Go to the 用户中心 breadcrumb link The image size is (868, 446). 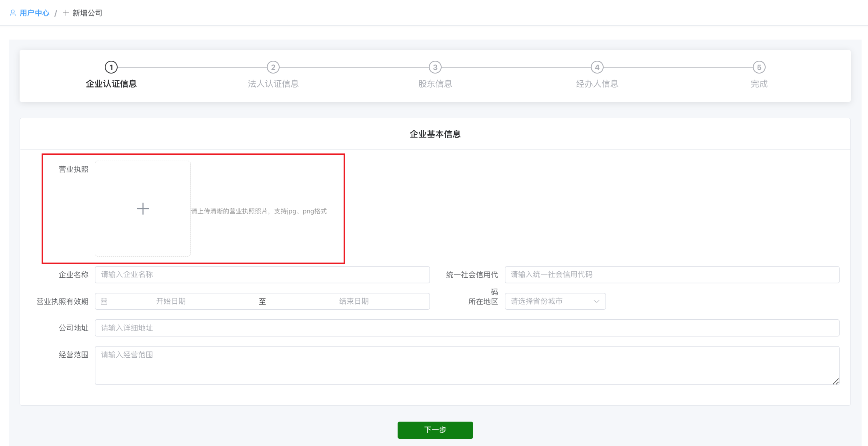click(34, 13)
